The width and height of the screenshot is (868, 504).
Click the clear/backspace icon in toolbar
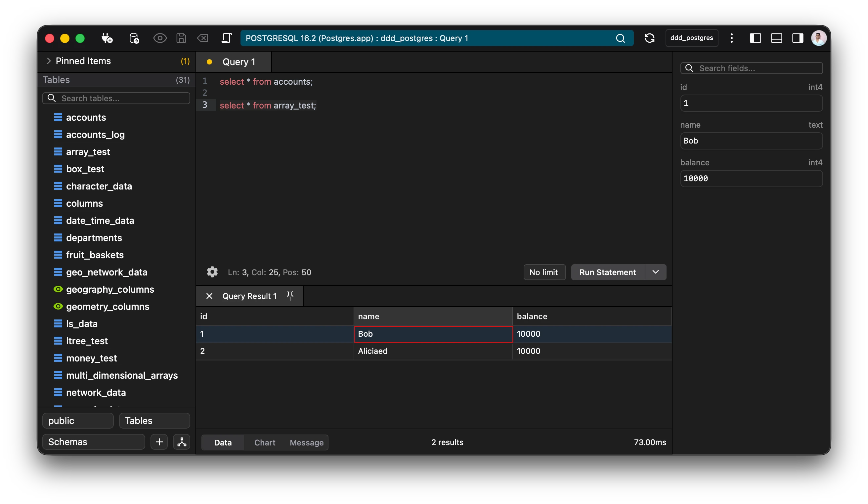tap(202, 38)
